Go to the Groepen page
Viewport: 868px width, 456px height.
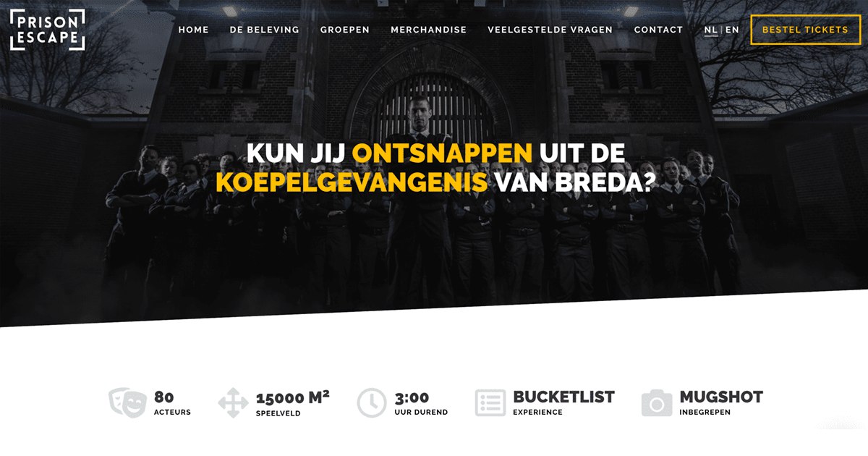[345, 30]
